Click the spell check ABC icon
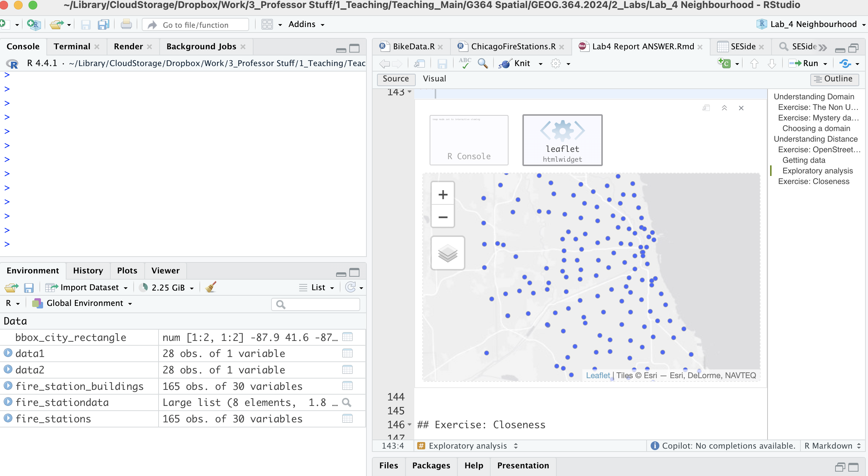Screen dimensions: 868x476 click(x=465, y=64)
